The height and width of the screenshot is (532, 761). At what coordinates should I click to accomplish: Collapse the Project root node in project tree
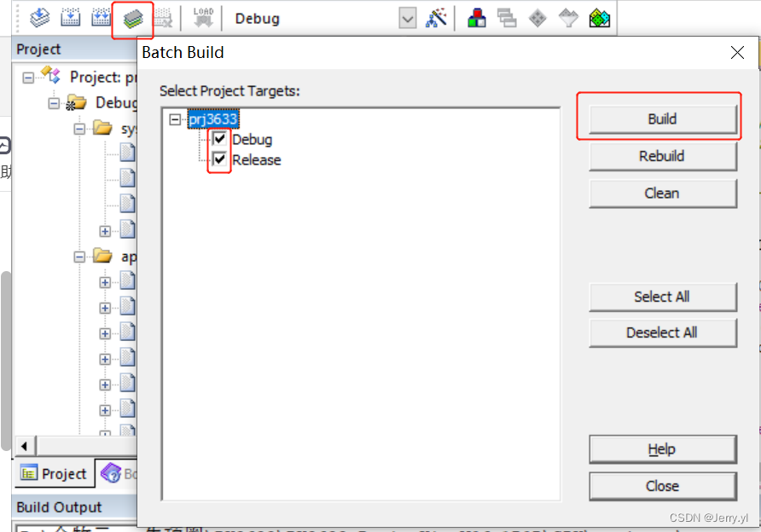[x=28, y=78]
